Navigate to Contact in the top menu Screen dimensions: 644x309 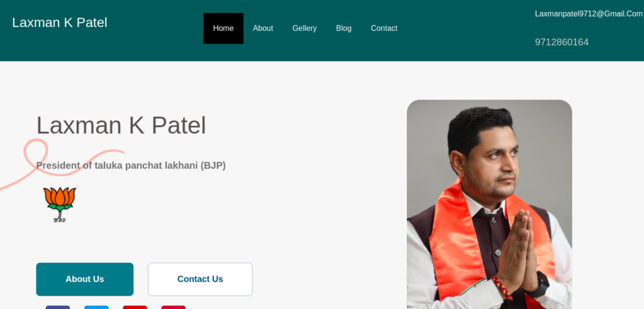pos(384,28)
